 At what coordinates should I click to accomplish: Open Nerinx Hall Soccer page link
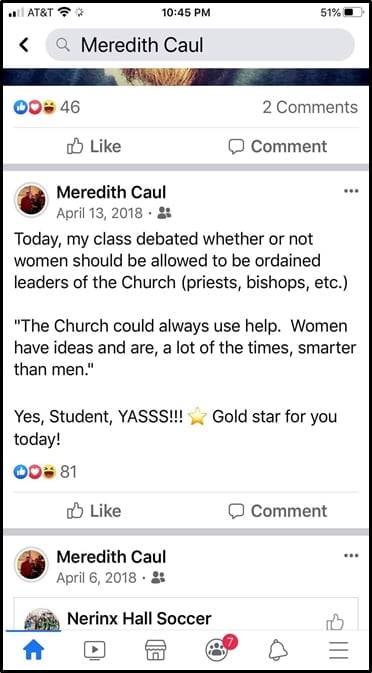click(x=139, y=618)
